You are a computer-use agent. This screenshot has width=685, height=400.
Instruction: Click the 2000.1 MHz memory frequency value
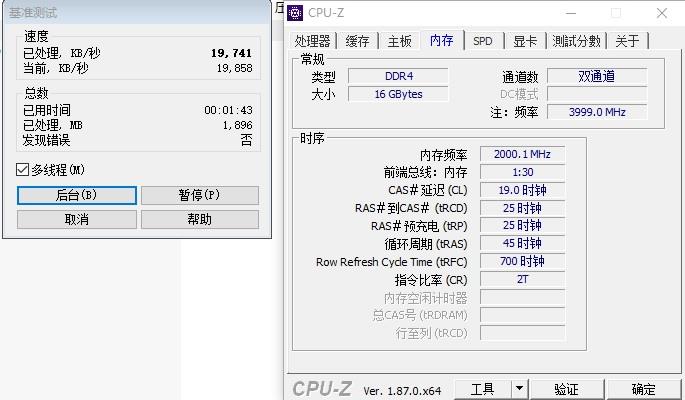coord(522,154)
